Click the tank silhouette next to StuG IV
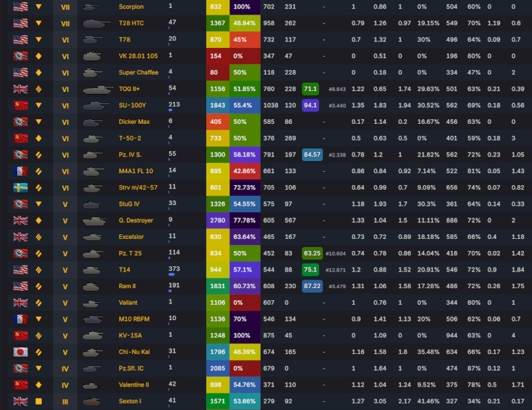 pyautogui.click(x=92, y=204)
